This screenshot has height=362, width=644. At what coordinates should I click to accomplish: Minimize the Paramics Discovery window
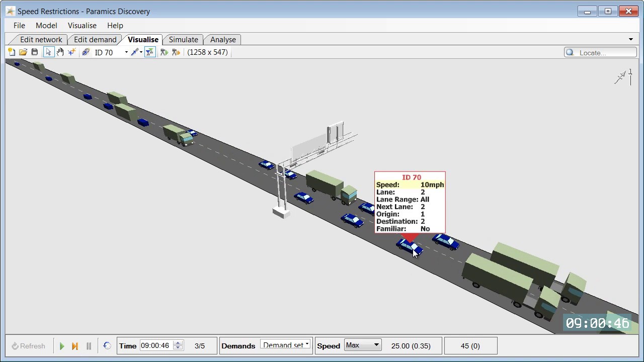pos(587,11)
